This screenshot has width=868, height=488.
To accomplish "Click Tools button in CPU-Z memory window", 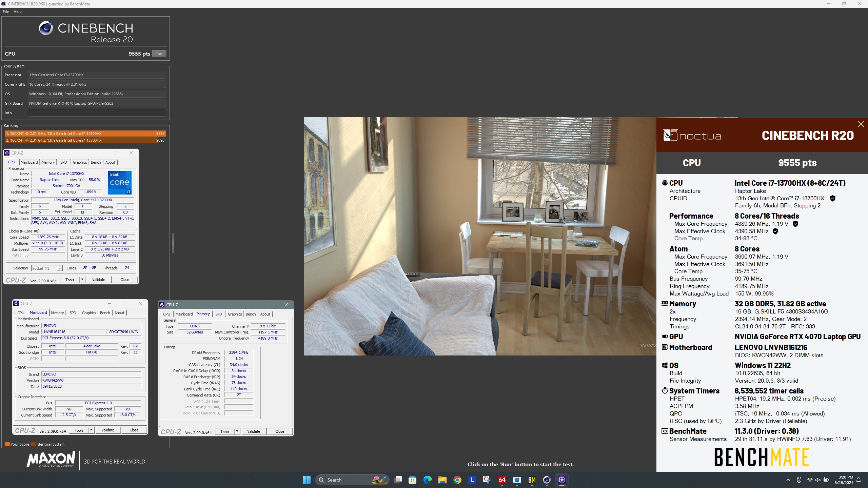I will click(x=225, y=431).
